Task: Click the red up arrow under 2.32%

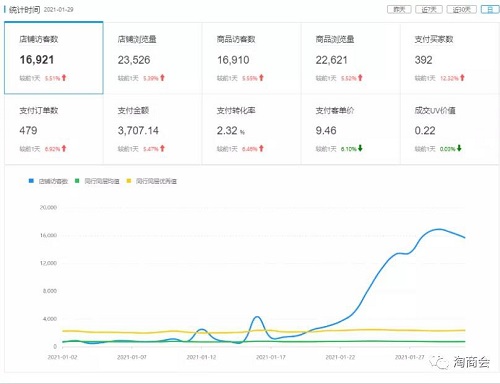Action: coord(261,148)
